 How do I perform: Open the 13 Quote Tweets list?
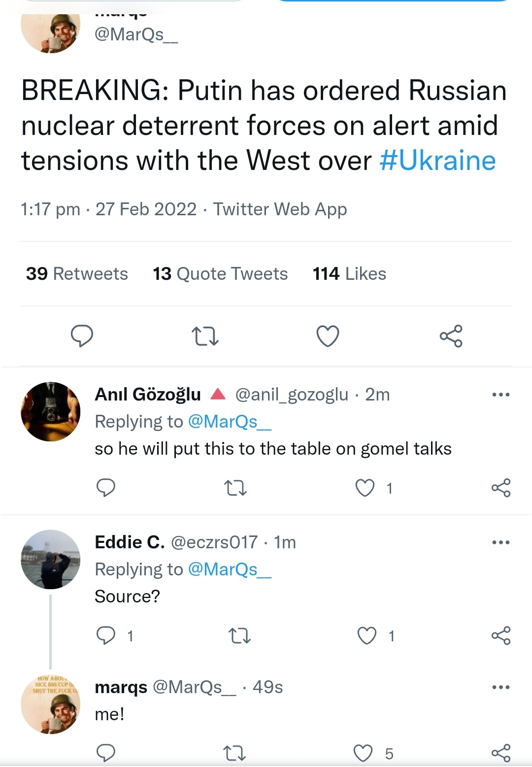coord(220,274)
